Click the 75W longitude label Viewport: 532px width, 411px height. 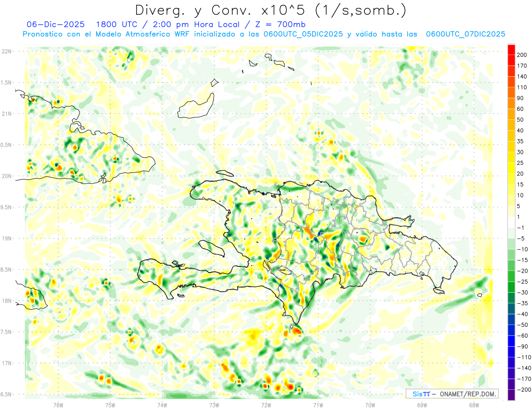[x=110, y=405]
